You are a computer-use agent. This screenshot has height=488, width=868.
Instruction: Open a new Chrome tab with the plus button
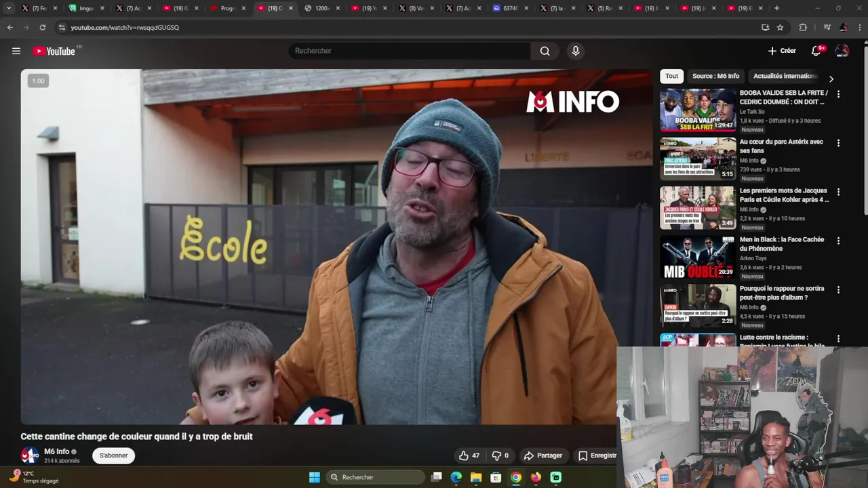point(776,8)
